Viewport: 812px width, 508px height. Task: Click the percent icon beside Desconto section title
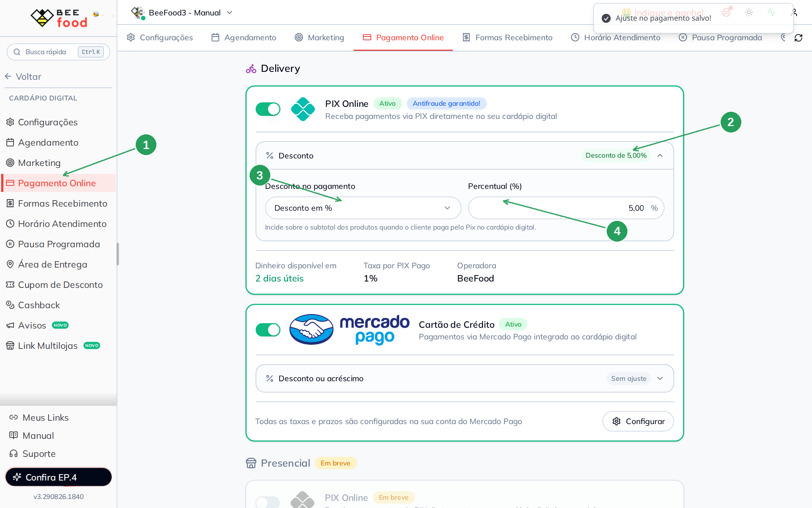270,155
